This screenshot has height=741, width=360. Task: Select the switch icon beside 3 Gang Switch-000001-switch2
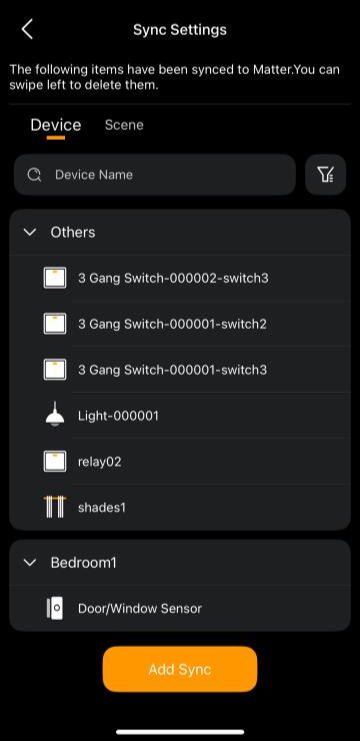tap(55, 324)
